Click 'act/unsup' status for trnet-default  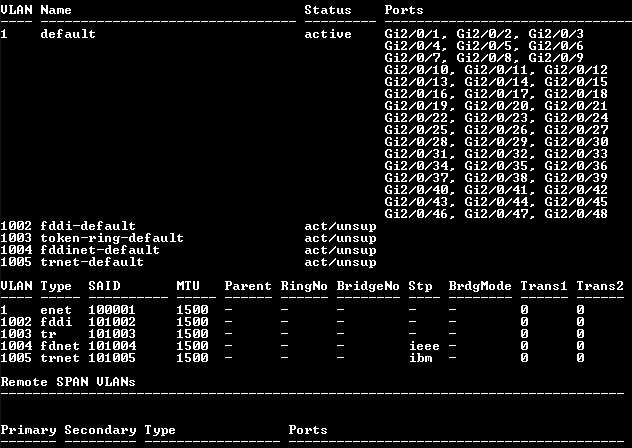[340, 262]
